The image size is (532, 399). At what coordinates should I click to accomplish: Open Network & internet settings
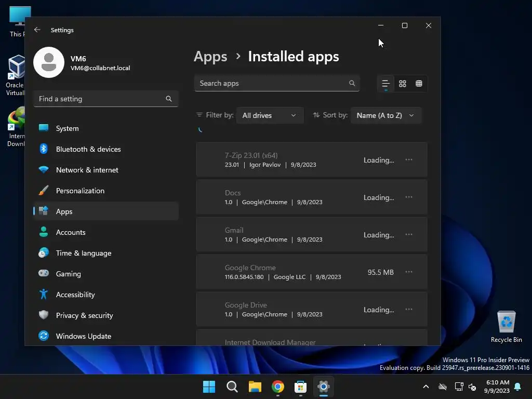pos(106,170)
